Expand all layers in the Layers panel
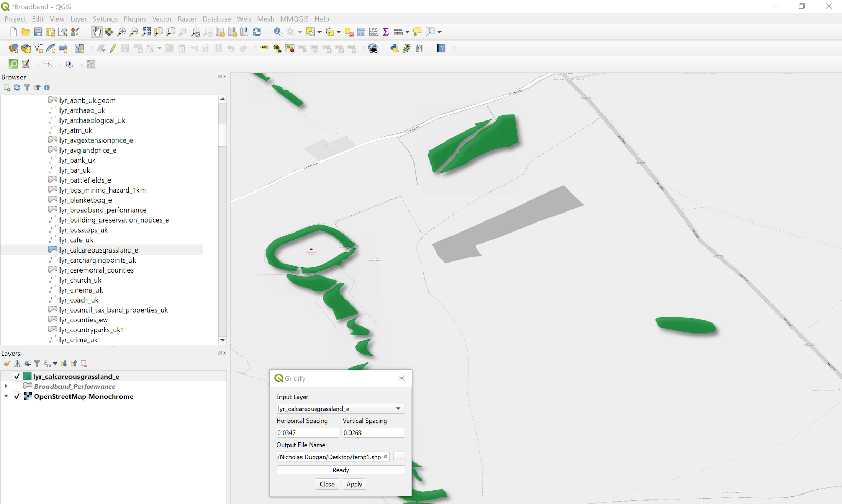 [64, 364]
